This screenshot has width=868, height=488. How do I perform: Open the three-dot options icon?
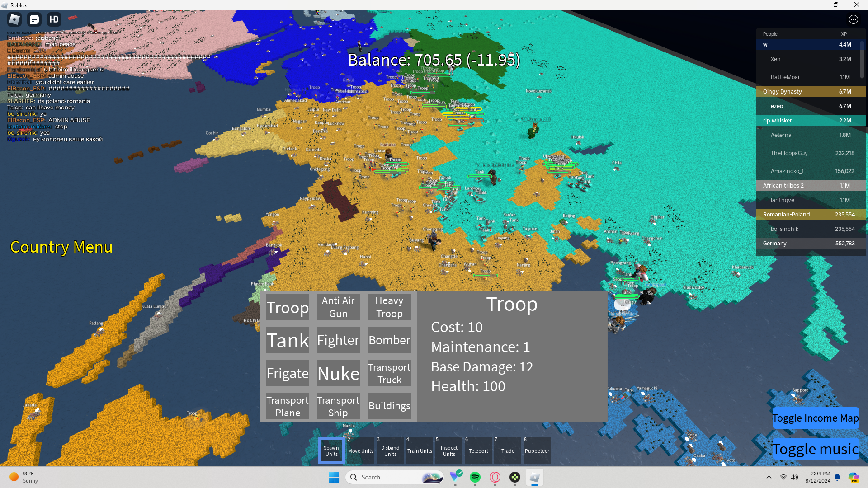(x=853, y=19)
